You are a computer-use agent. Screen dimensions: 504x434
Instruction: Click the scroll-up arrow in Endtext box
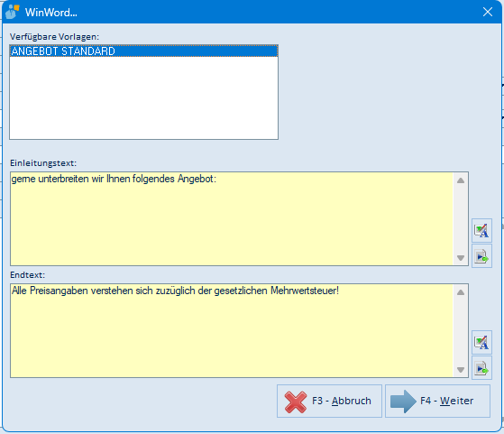pos(461,292)
